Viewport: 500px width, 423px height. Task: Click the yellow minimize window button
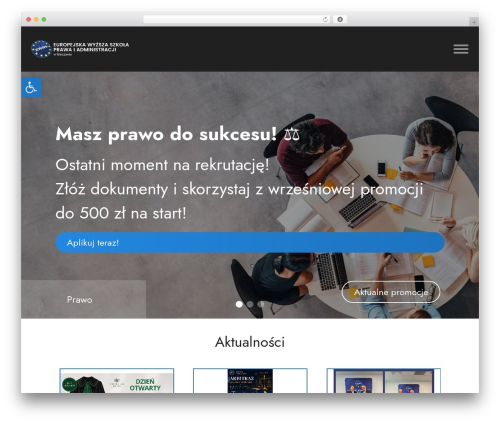coord(36,19)
